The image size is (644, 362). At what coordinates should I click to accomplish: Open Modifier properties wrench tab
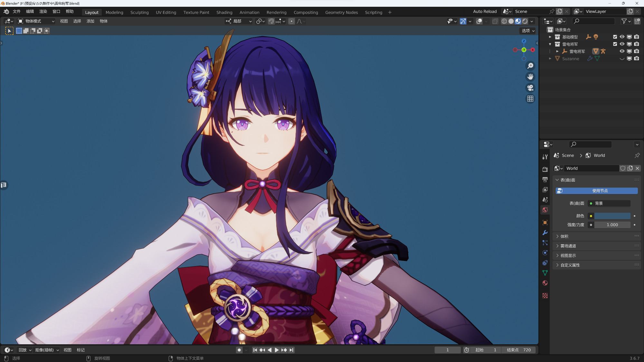click(x=545, y=233)
